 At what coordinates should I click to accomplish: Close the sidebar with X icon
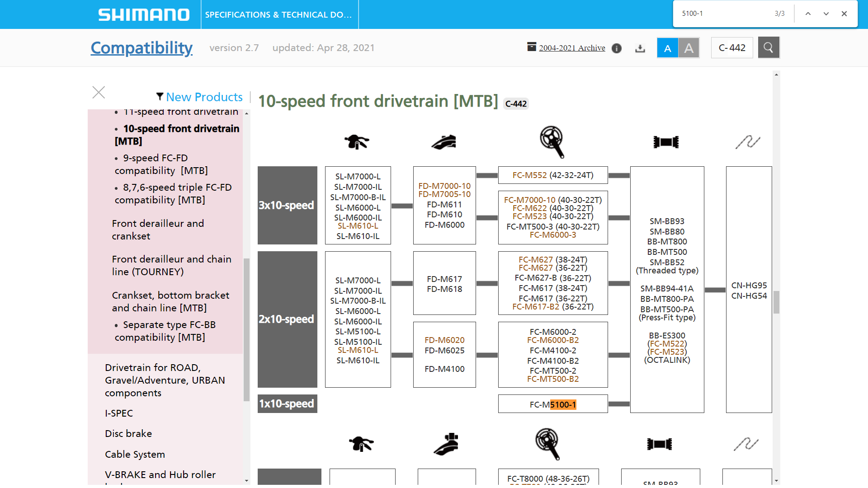99,93
